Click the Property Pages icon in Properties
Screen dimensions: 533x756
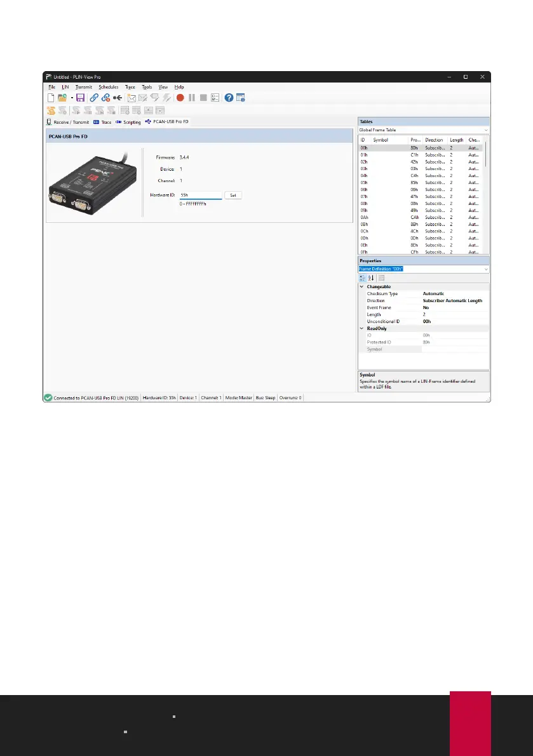click(x=382, y=278)
